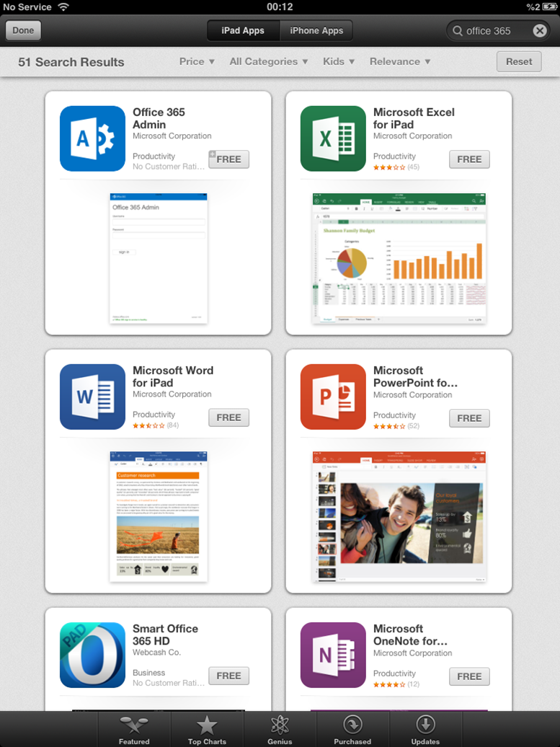Screen dimensions: 560x747
Task: Select the iPad Apps segment
Action: (x=243, y=30)
